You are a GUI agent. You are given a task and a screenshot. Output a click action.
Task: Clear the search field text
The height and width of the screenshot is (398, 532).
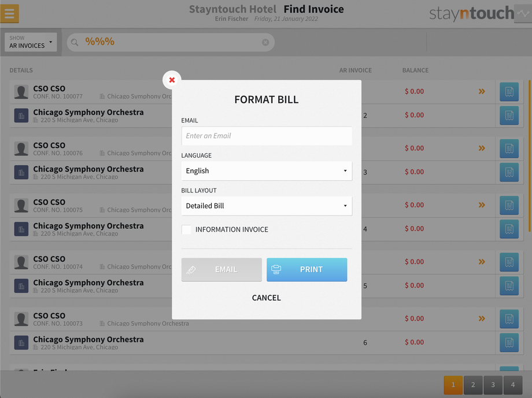click(x=265, y=42)
